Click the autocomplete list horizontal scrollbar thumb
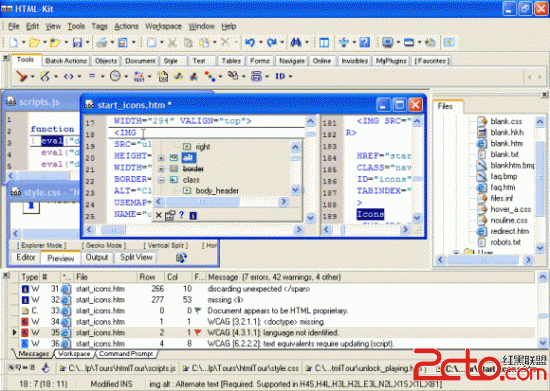The width and height of the screenshot is (550, 391). point(203,202)
